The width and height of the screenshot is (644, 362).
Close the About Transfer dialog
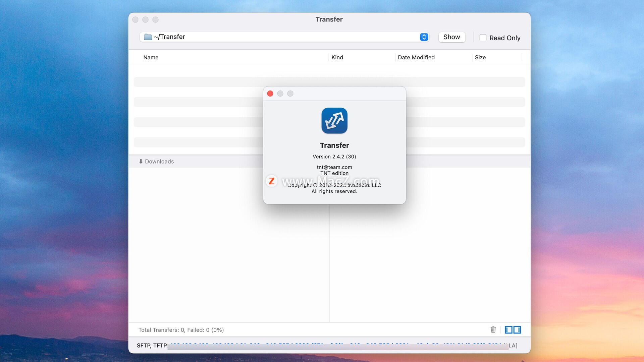click(x=270, y=94)
